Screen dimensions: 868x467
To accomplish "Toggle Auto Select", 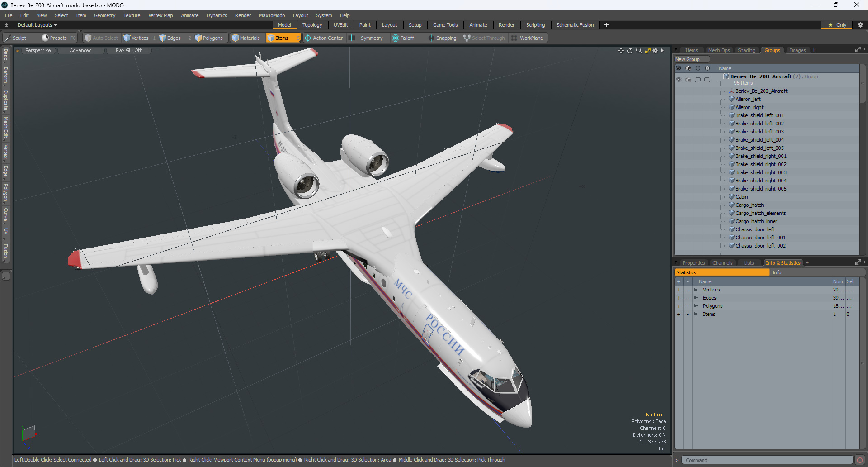I will point(101,38).
